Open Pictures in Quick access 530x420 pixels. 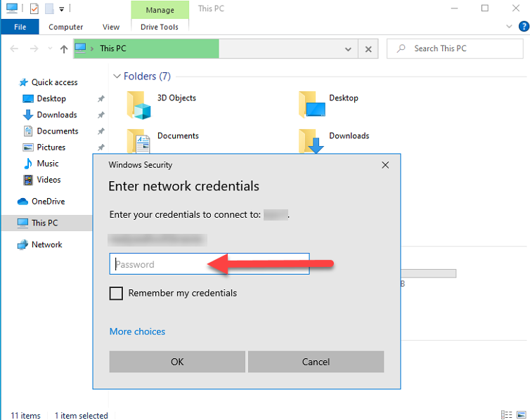point(51,147)
